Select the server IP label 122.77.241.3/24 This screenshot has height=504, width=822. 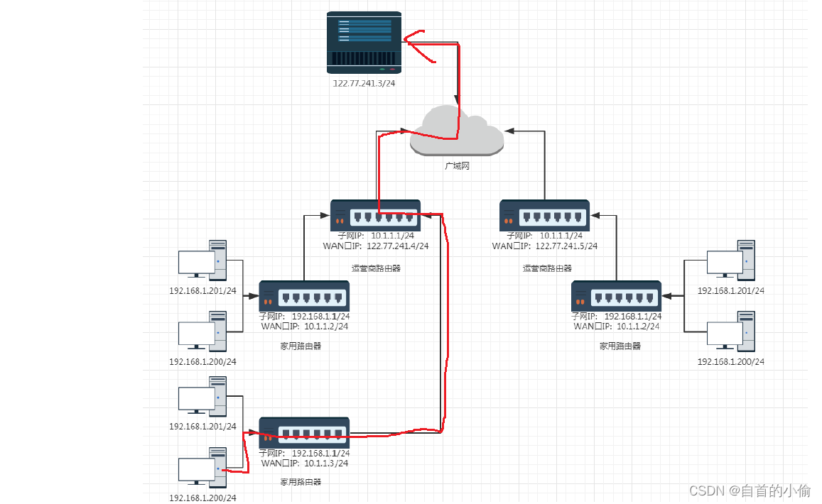(x=364, y=83)
